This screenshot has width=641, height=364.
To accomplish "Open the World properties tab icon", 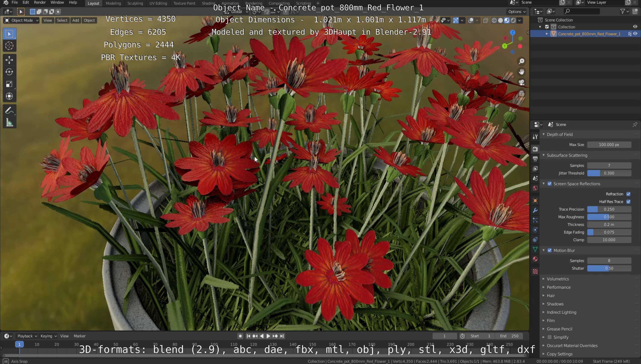I will tap(535, 188).
